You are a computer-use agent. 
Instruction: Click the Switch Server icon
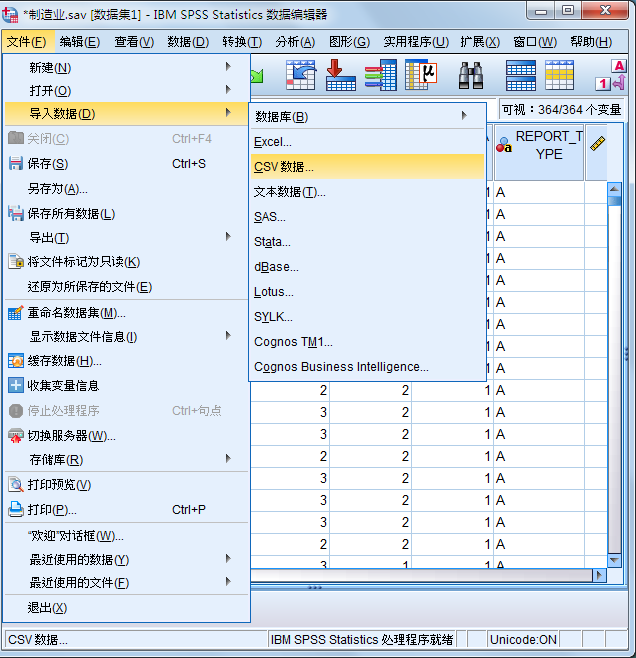click(x=16, y=436)
